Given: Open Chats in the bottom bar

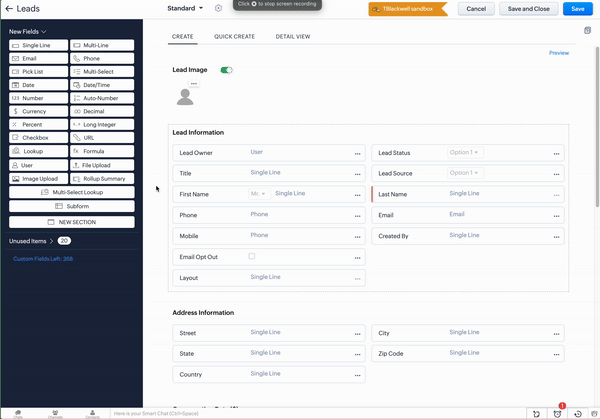Looking at the screenshot, I should pyautogui.click(x=19, y=413).
